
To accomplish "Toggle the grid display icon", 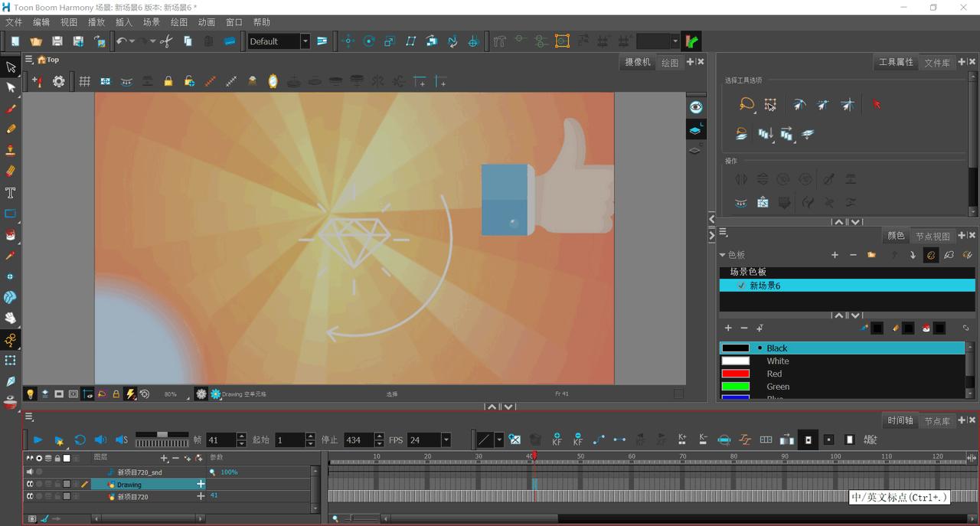I will (85, 82).
